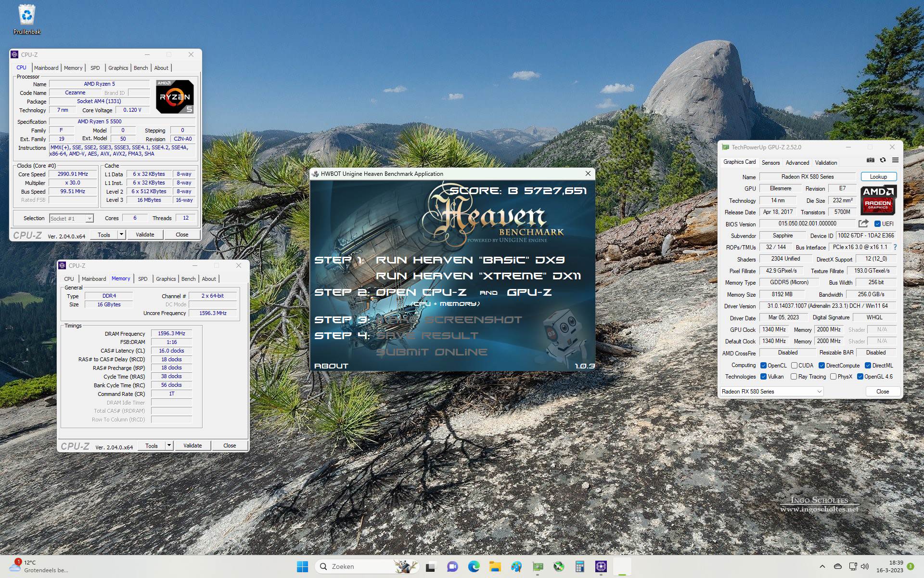The height and width of the screenshot is (578, 924).
Task: Toggle the OpenCL checkbox
Action: [763, 365]
